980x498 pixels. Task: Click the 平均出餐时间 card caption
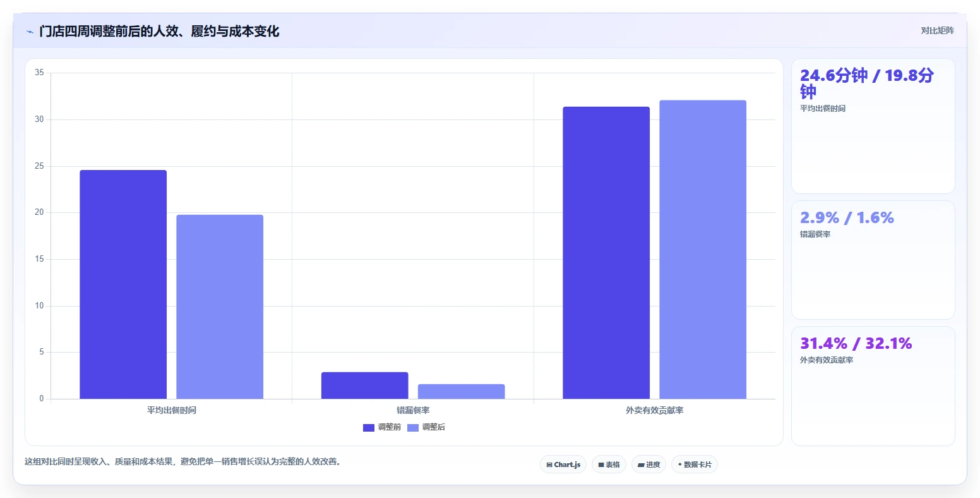tap(823, 109)
